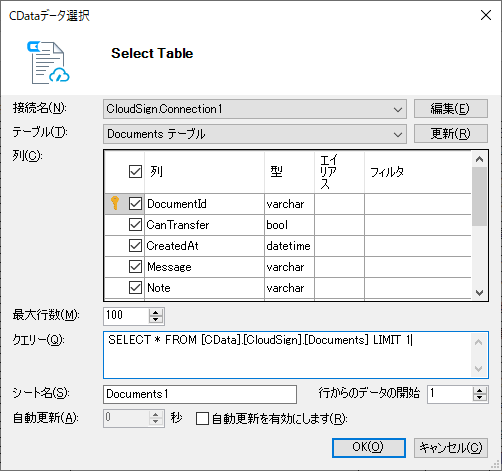This screenshot has width=502, height=472.
Task: Decrease 最大行数 with the down arrow
Action: pyautogui.click(x=156, y=320)
